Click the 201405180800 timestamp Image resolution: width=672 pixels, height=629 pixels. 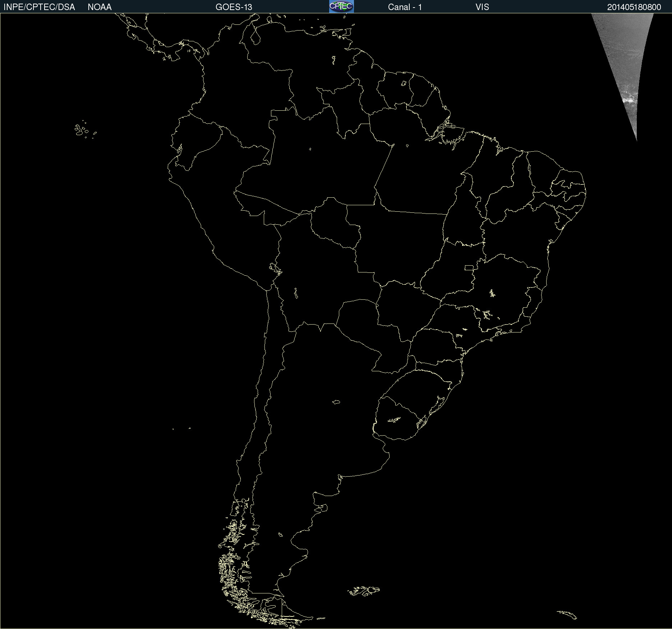coord(634,7)
